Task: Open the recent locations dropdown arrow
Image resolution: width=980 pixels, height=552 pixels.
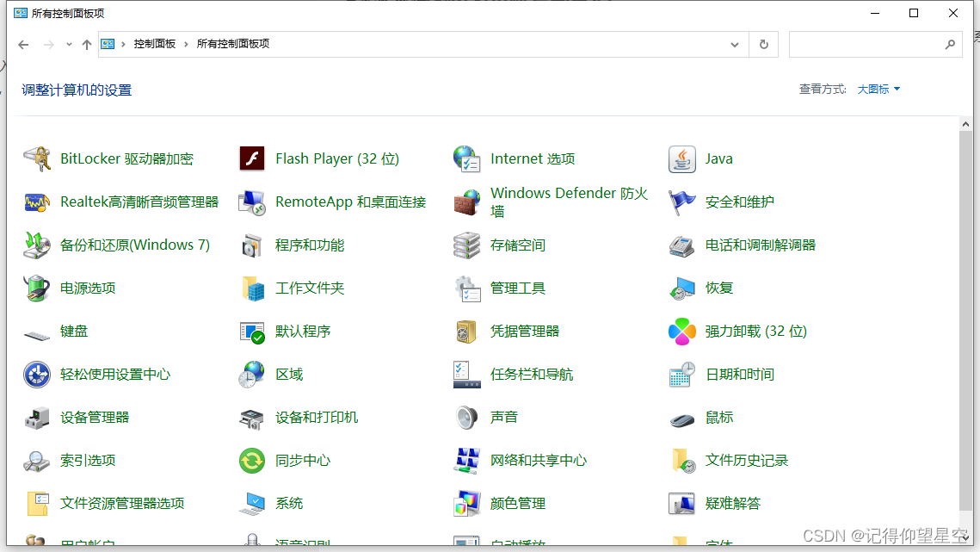Action: point(69,45)
